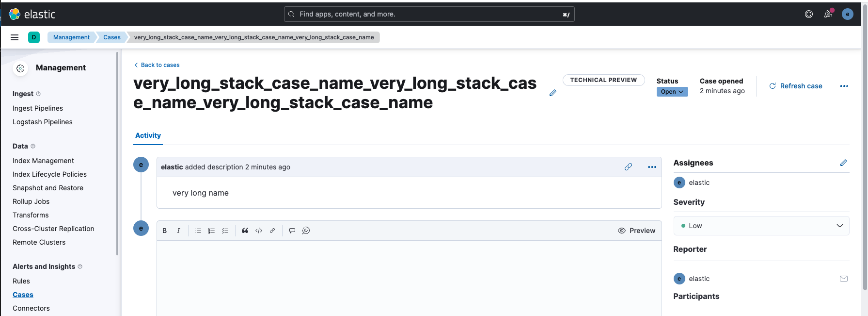Open Index Management in sidebar
This screenshot has height=316, width=868.
43,161
